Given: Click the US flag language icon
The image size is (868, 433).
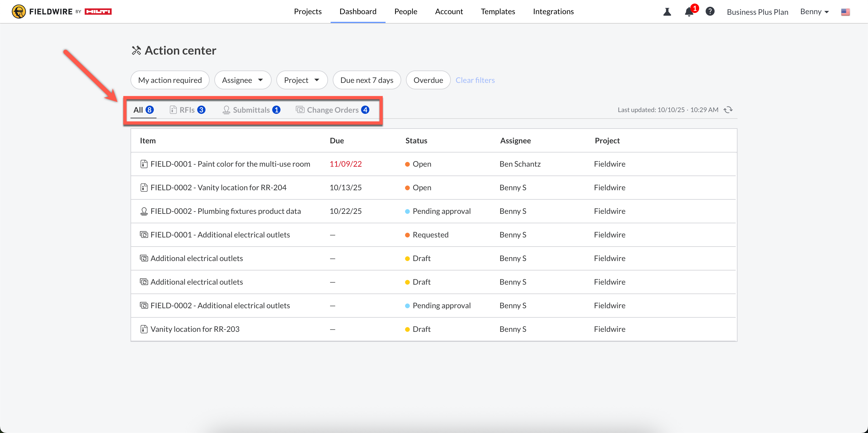Looking at the screenshot, I should pyautogui.click(x=845, y=12).
